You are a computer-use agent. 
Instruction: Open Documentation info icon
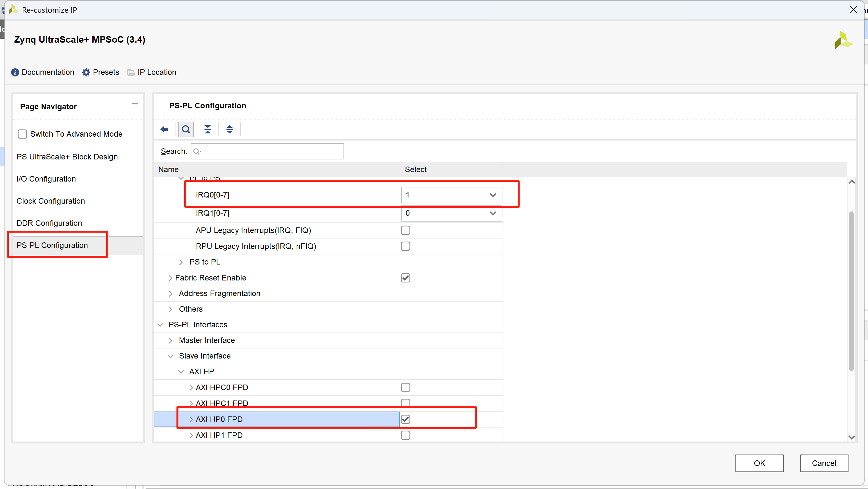point(15,73)
